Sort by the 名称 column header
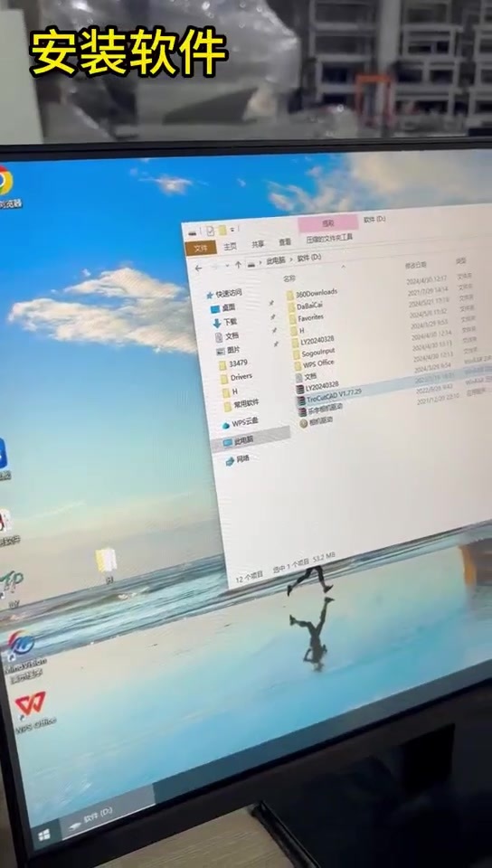This screenshot has width=492, height=868. click(x=289, y=278)
